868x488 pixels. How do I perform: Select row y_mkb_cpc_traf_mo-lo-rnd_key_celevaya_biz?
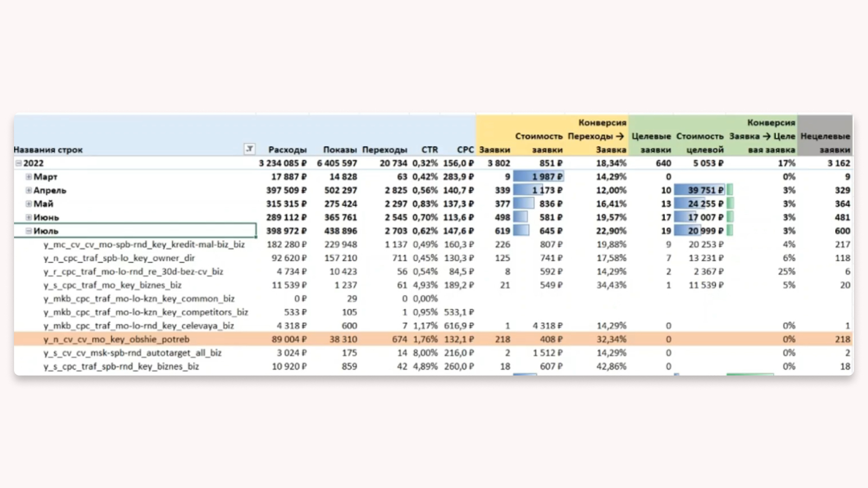click(x=433, y=326)
